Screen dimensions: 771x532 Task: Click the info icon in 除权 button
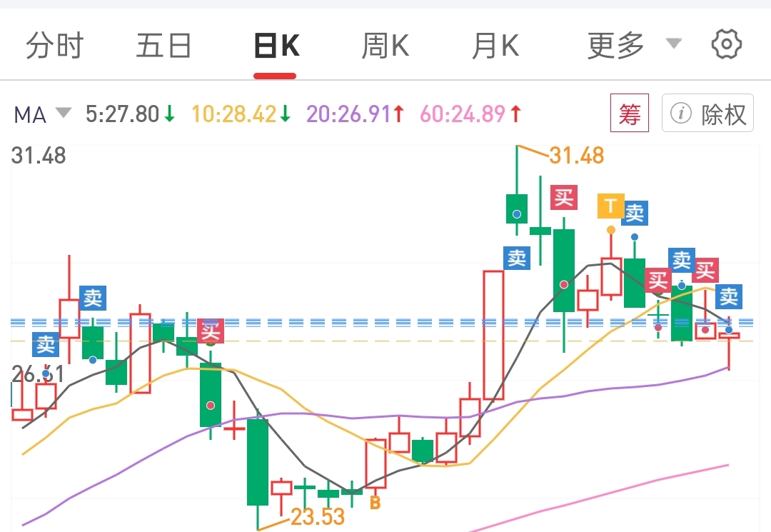pyautogui.click(x=681, y=114)
